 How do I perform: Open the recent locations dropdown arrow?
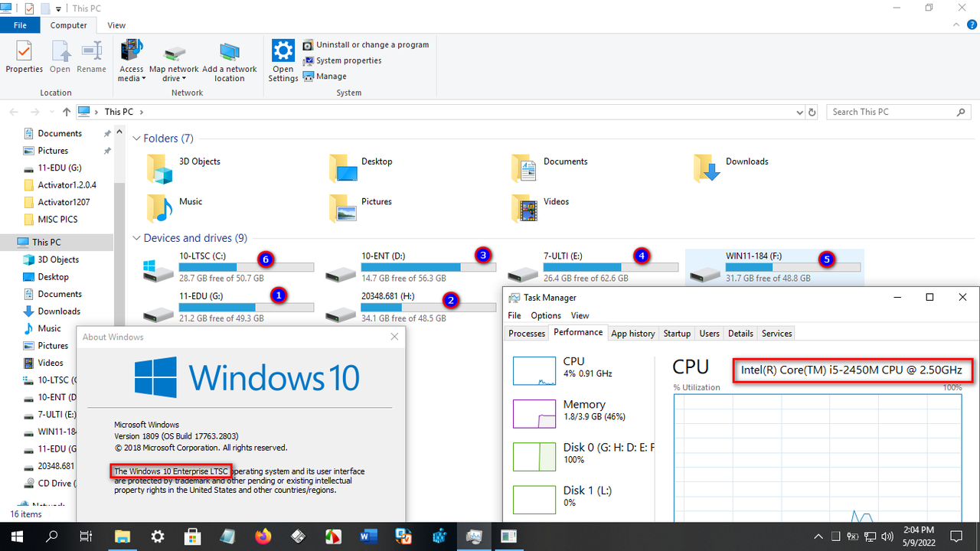pos(51,112)
